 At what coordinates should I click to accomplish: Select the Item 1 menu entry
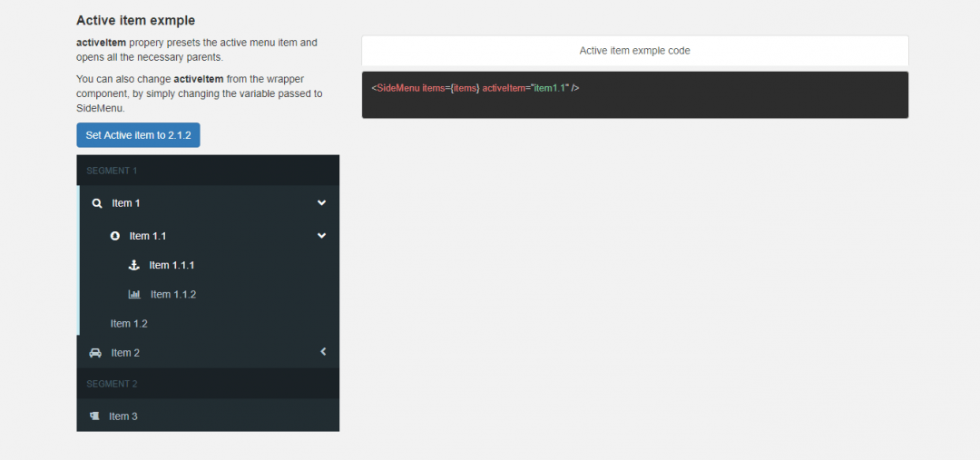(209, 203)
